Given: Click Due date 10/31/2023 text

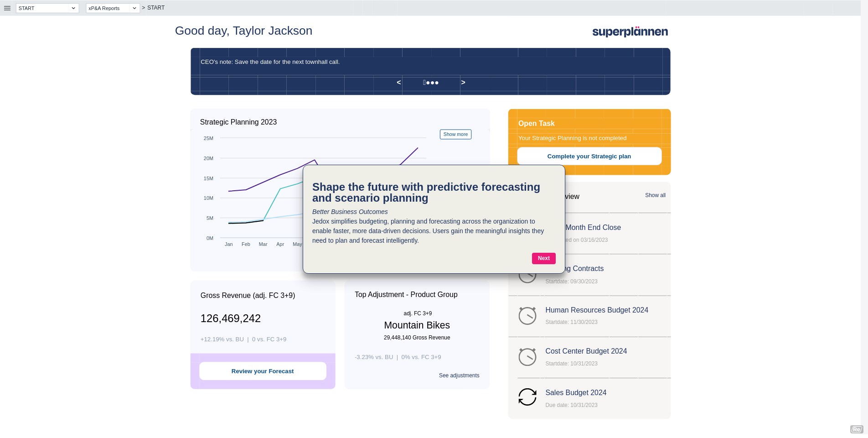Looking at the screenshot, I should click(571, 405).
